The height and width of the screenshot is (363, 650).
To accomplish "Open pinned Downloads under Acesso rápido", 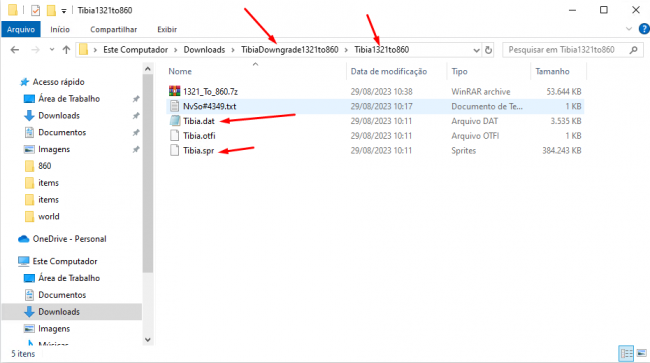I will coord(59,116).
